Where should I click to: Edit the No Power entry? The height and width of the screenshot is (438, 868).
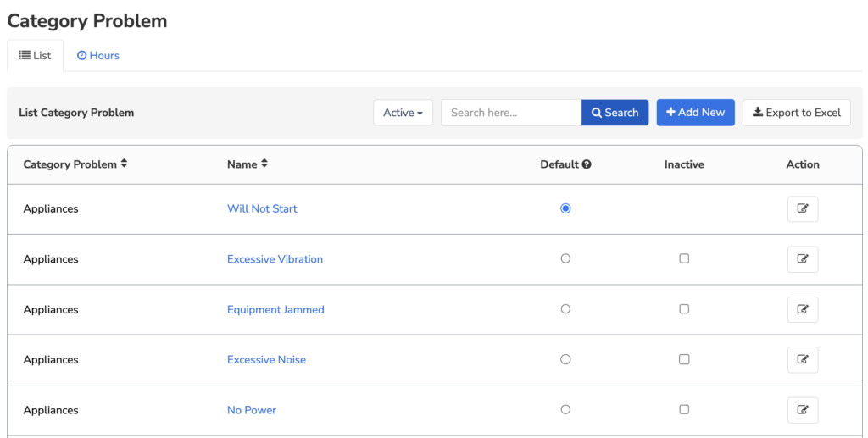803,410
